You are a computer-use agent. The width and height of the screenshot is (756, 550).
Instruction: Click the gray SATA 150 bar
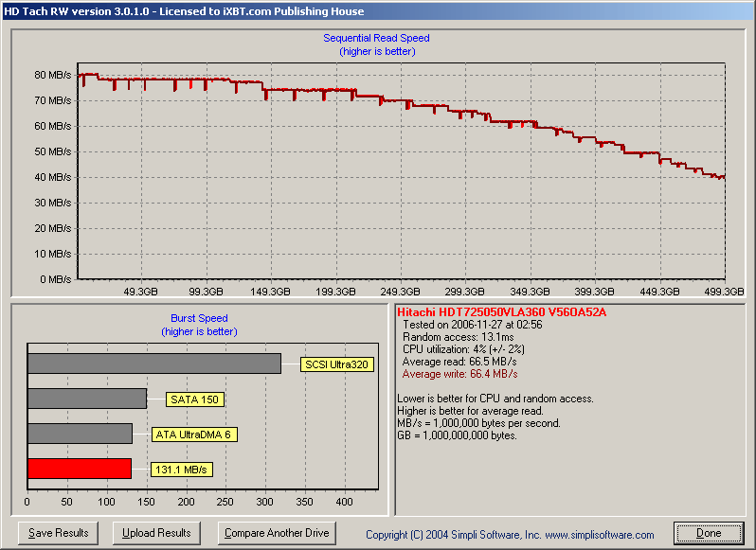click(87, 399)
